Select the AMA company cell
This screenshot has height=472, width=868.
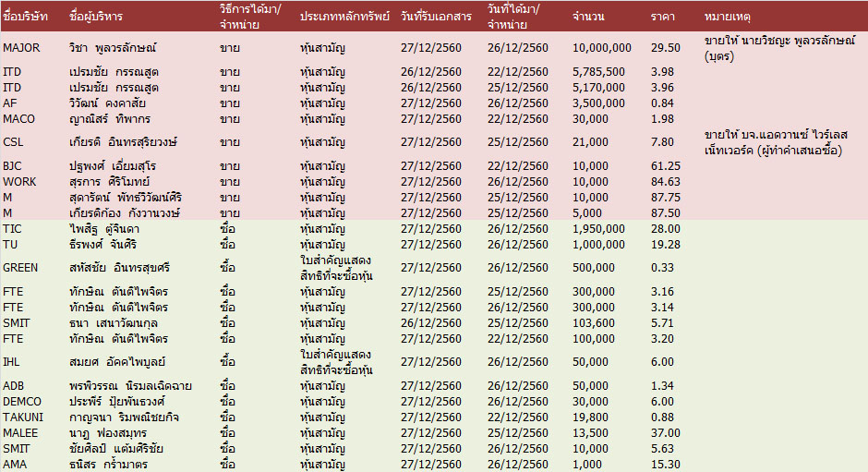click(x=15, y=465)
